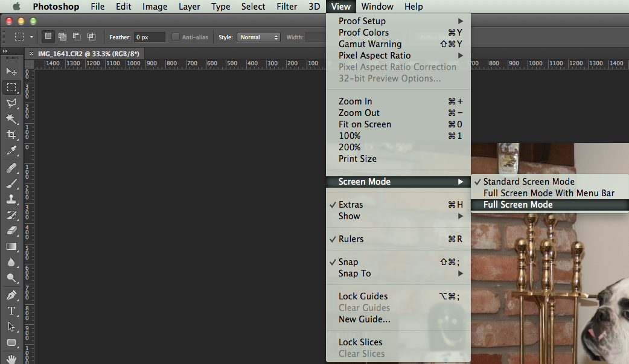The image size is (629, 364).
Task: Choose Full Screen Mode With Menu Bar
Action: [x=550, y=193]
